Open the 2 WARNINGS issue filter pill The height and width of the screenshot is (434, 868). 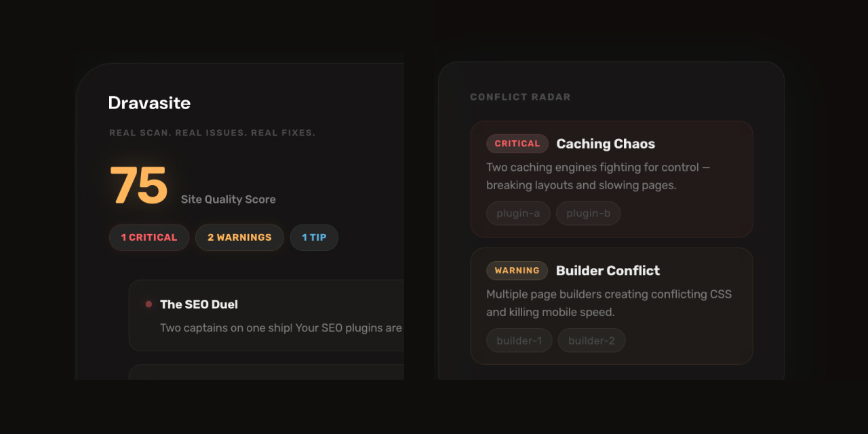click(239, 237)
